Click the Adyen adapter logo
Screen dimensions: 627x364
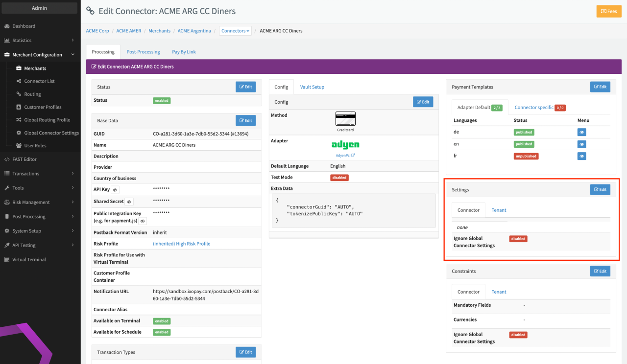[x=345, y=144]
